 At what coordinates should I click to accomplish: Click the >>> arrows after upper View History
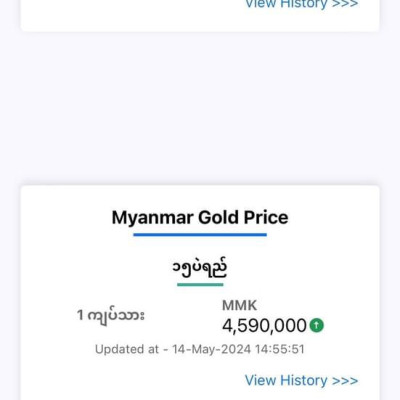point(345,4)
